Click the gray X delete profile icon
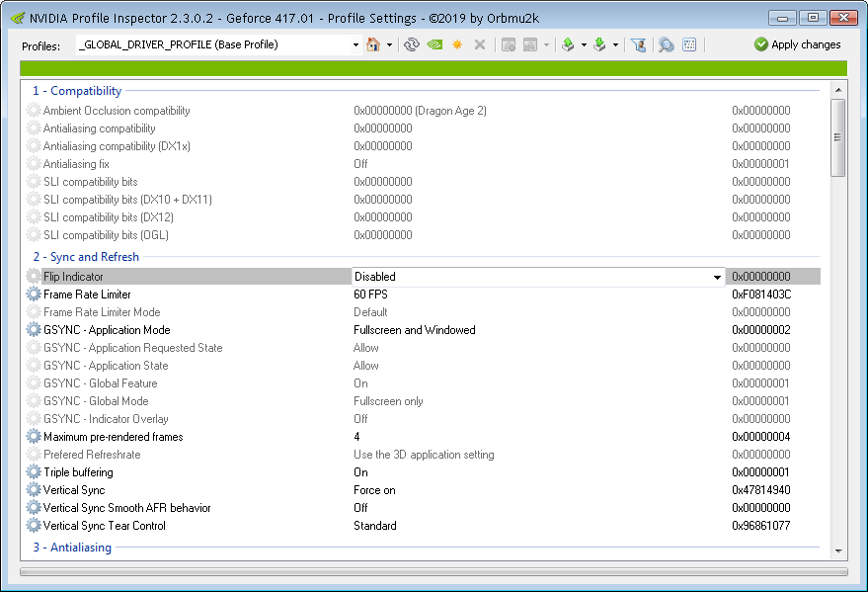The width and height of the screenshot is (868, 592). point(480,44)
